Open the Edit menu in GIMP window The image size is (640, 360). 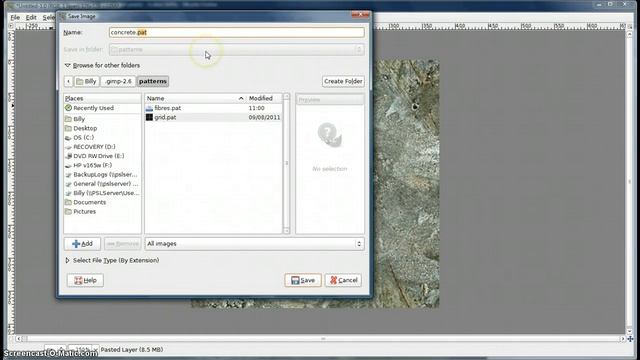(31, 18)
